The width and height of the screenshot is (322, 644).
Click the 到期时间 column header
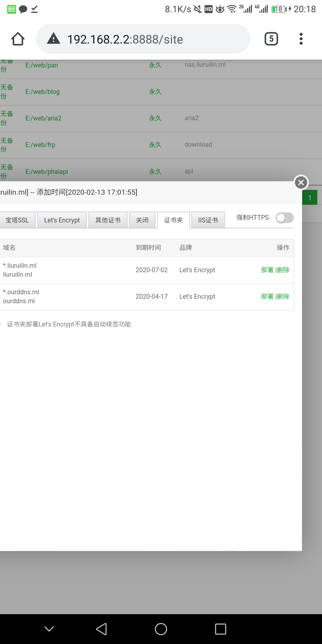148,247
